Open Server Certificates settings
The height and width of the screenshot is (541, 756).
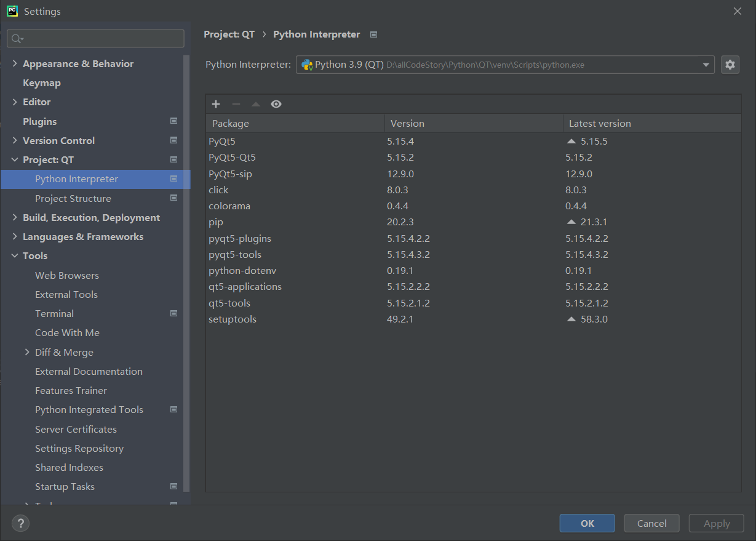(76, 429)
